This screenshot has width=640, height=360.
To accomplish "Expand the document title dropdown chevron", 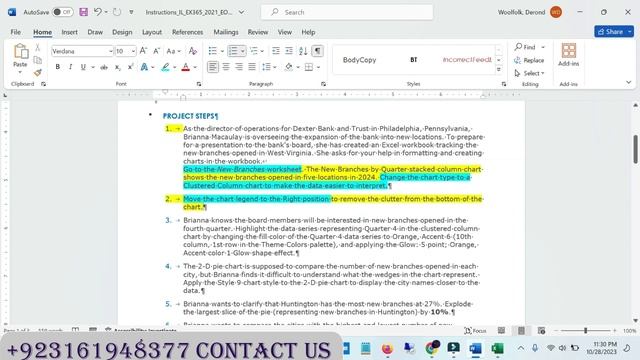I will (242, 12).
